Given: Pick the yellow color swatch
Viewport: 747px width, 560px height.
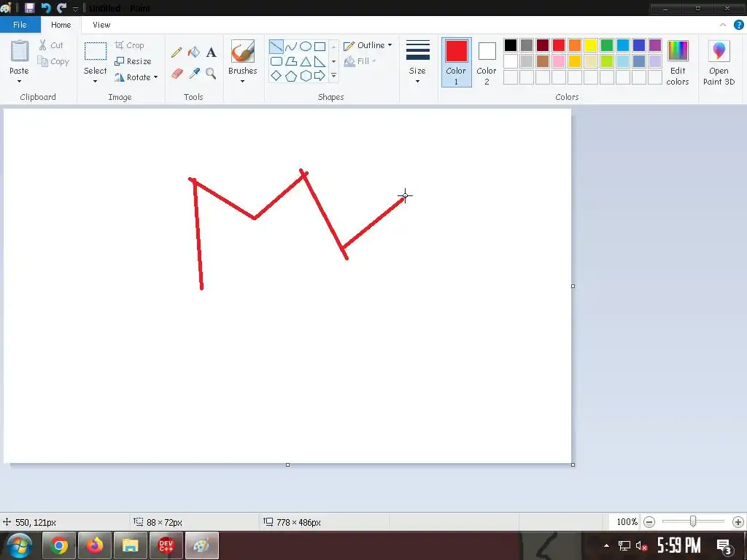Looking at the screenshot, I should click(591, 45).
